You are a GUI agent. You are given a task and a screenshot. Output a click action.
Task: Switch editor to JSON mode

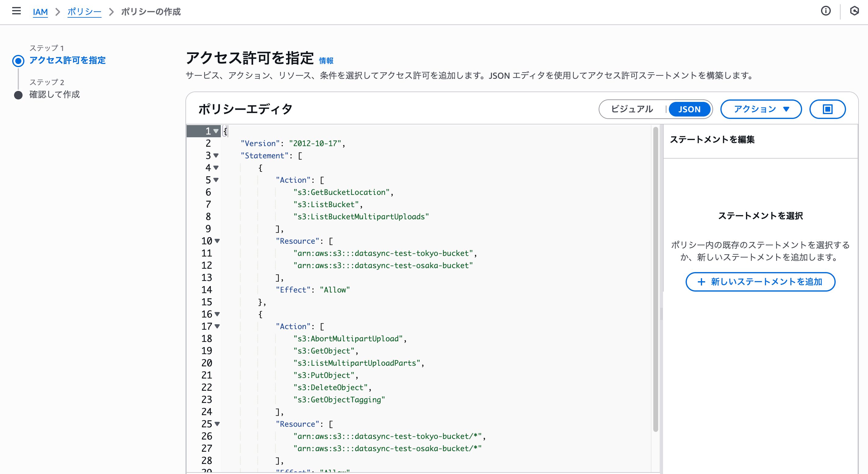(689, 109)
